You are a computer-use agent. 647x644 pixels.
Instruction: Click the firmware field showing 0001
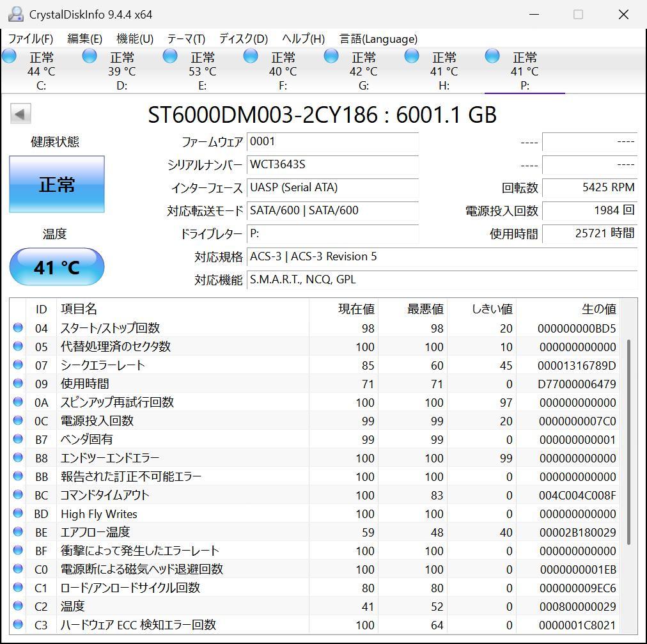(x=332, y=142)
